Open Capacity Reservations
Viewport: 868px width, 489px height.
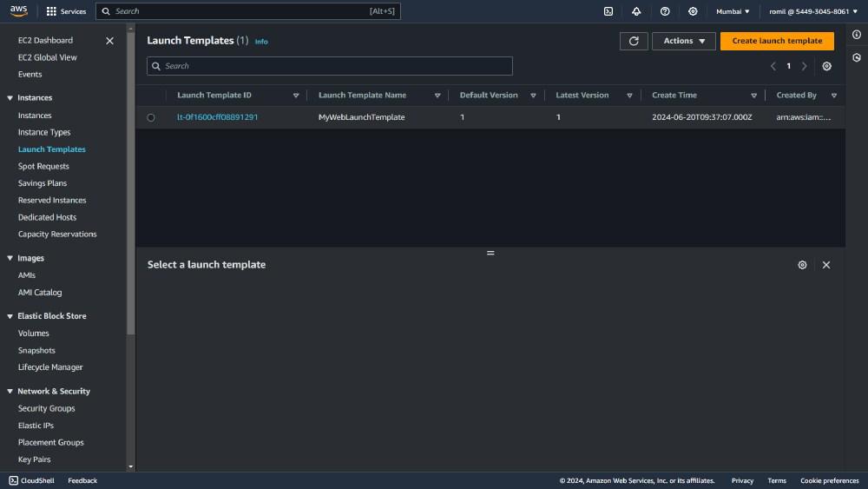click(57, 235)
